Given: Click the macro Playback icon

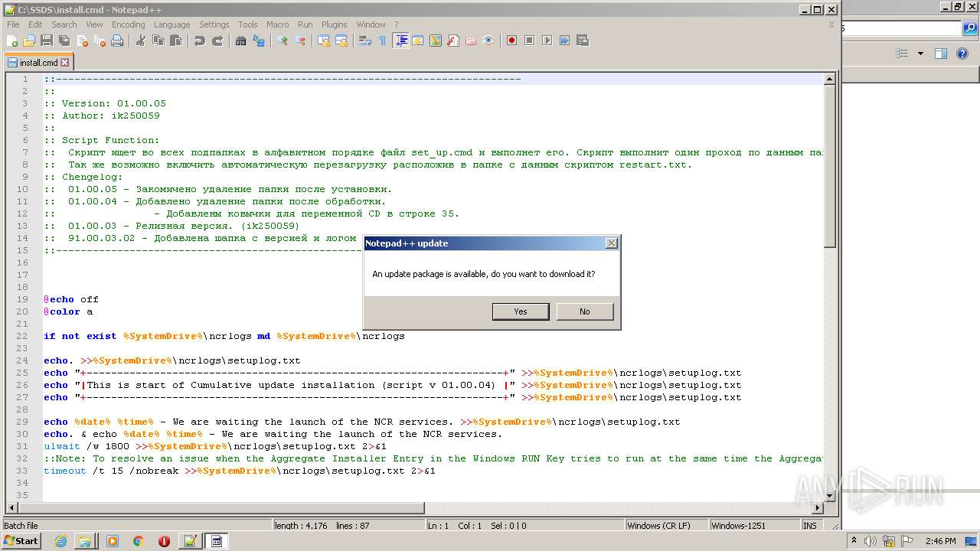Looking at the screenshot, I should [x=547, y=41].
